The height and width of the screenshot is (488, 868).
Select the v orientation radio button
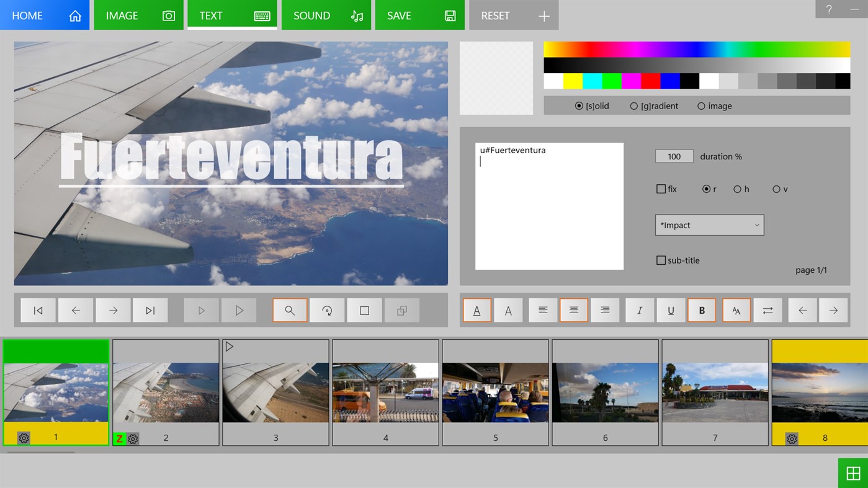pyautogui.click(x=776, y=189)
